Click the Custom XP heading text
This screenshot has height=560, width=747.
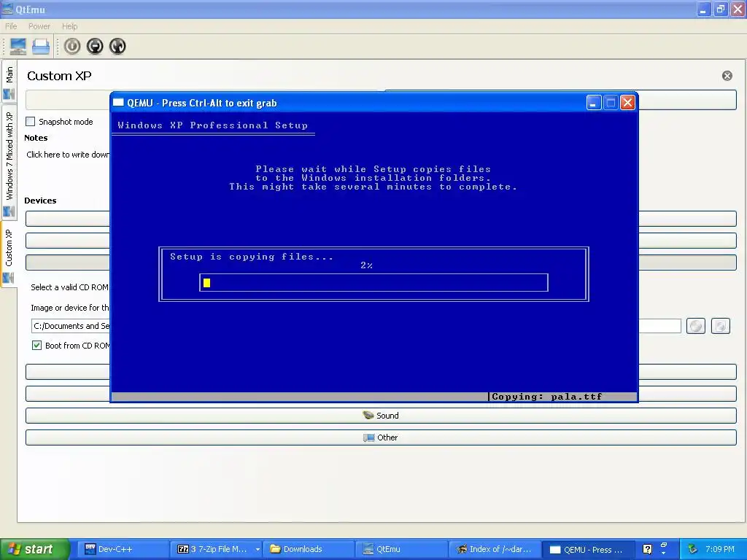(x=59, y=76)
